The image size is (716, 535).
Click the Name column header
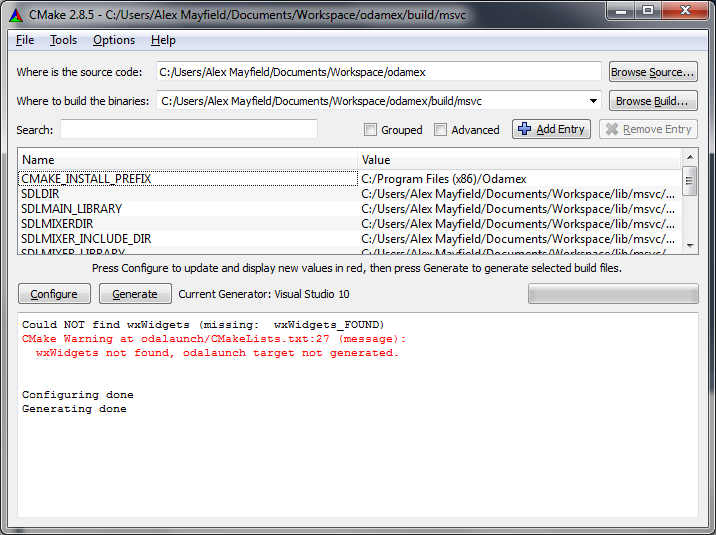pyautogui.click(x=188, y=160)
